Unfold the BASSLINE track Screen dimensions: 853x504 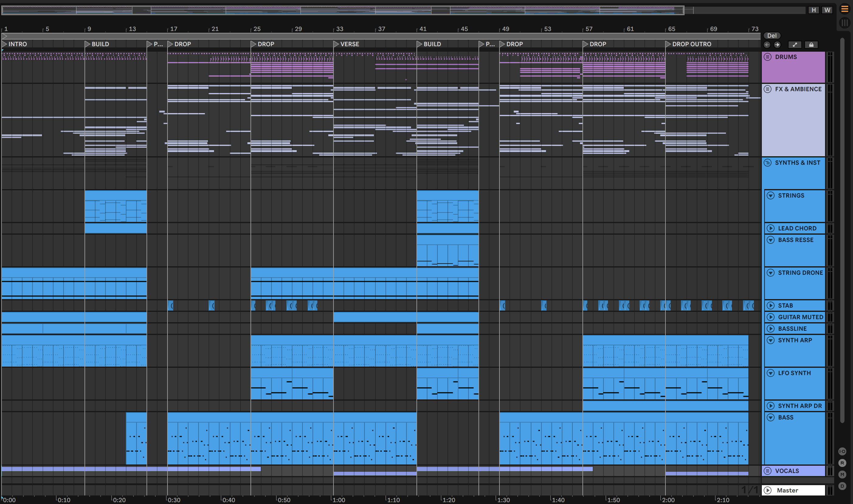click(771, 328)
